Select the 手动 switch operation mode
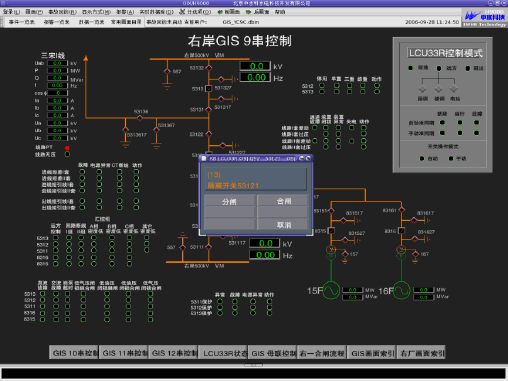This screenshot has width=508, height=381. pyautogui.click(x=451, y=158)
